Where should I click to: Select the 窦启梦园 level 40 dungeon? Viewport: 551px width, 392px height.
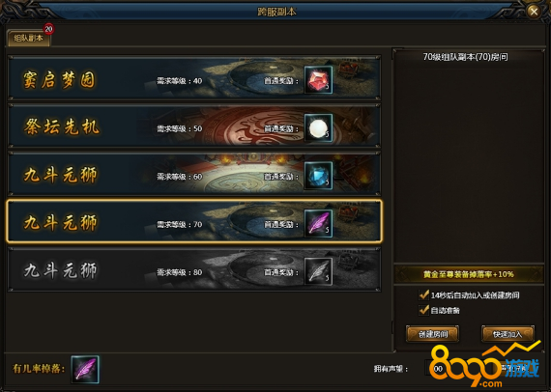[194, 78]
